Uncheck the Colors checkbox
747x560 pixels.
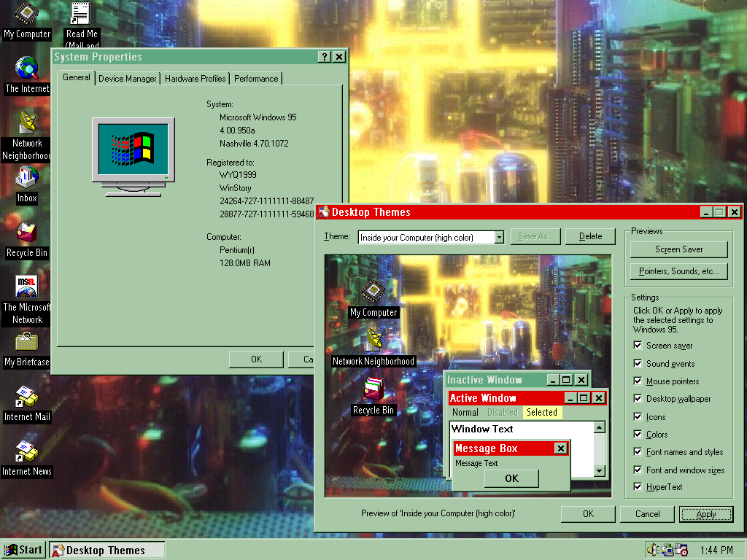point(638,435)
